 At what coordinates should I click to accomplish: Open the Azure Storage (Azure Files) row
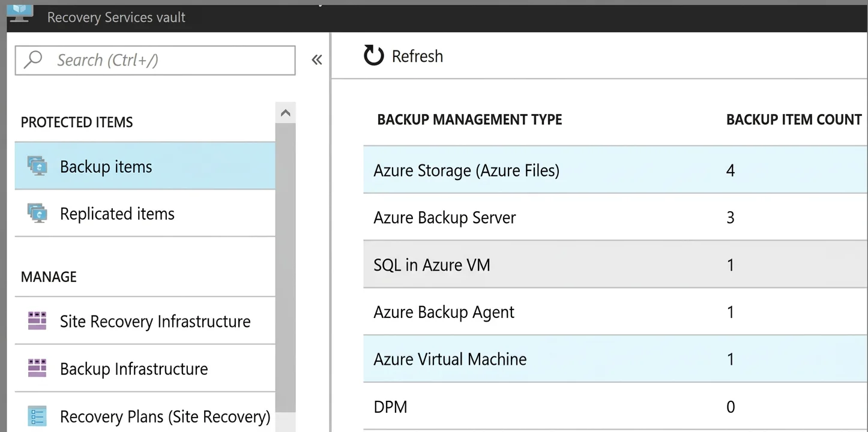tap(615, 170)
